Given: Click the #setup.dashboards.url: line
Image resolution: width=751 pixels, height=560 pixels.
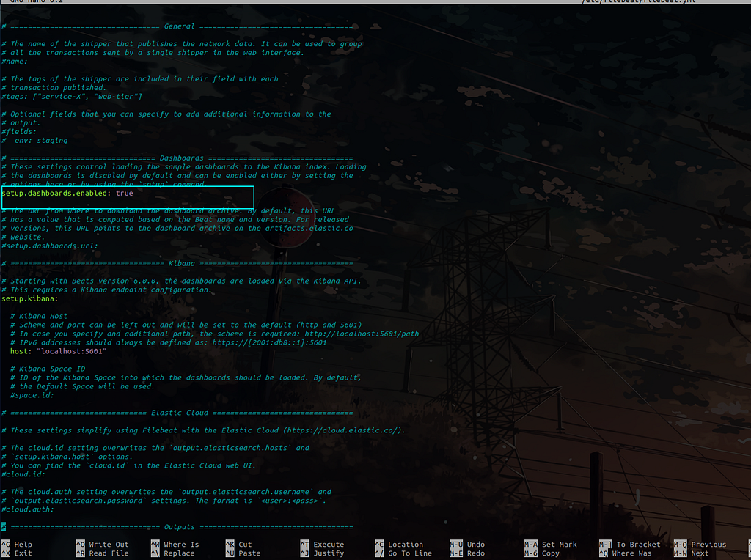Looking at the screenshot, I should point(50,246).
